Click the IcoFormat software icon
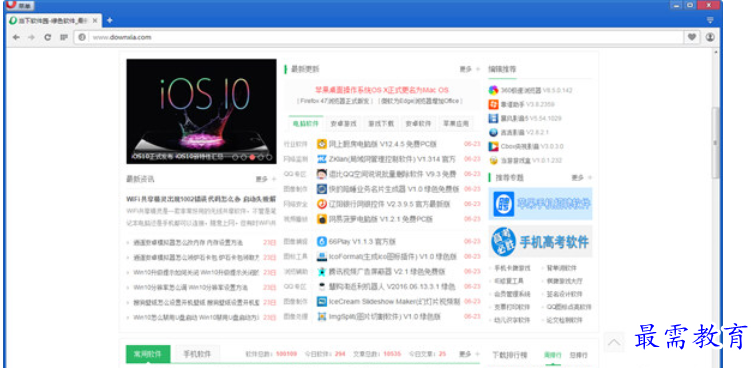The height and width of the screenshot is (368, 756). (322, 256)
